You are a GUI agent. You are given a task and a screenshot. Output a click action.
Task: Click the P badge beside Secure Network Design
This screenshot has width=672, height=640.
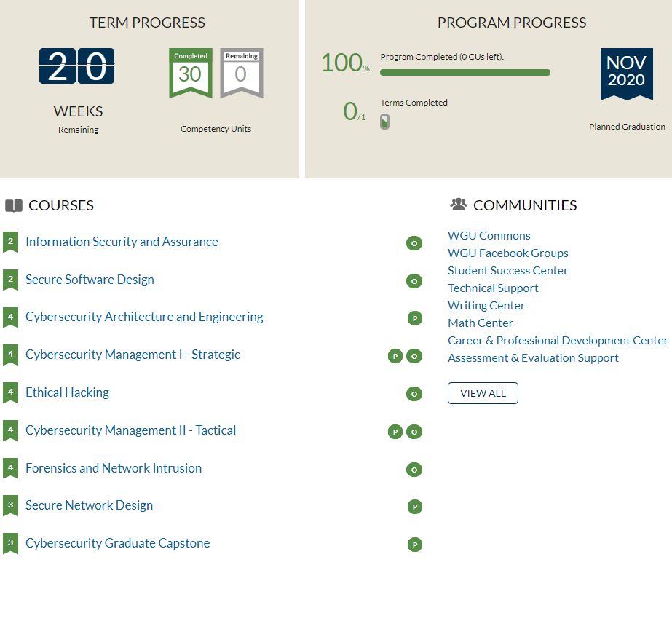click(x=414, y=507)
